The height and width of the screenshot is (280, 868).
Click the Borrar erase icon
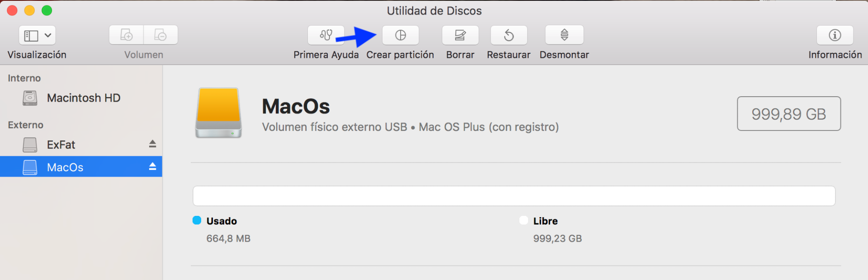(460, 35)
